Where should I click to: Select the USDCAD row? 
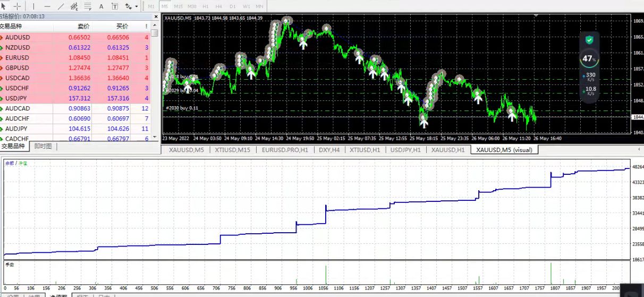click(75, 78)
